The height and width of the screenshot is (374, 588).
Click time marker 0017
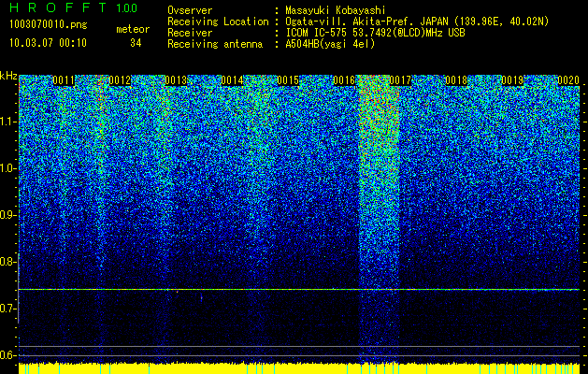[x=400, y=80]
